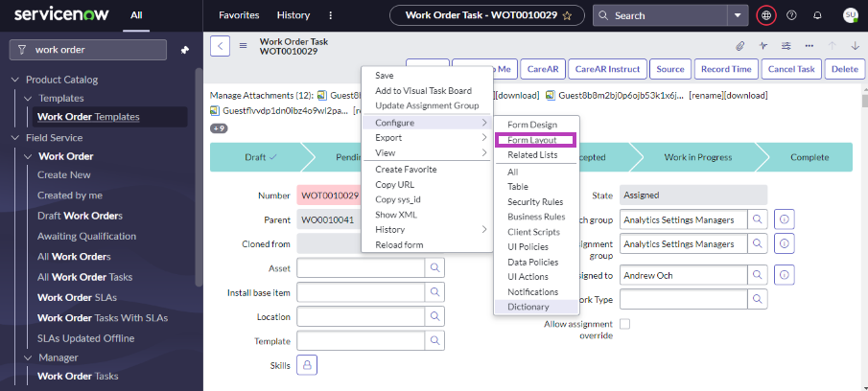Click the Record Time button
The image size is (868, 391).
726,69
